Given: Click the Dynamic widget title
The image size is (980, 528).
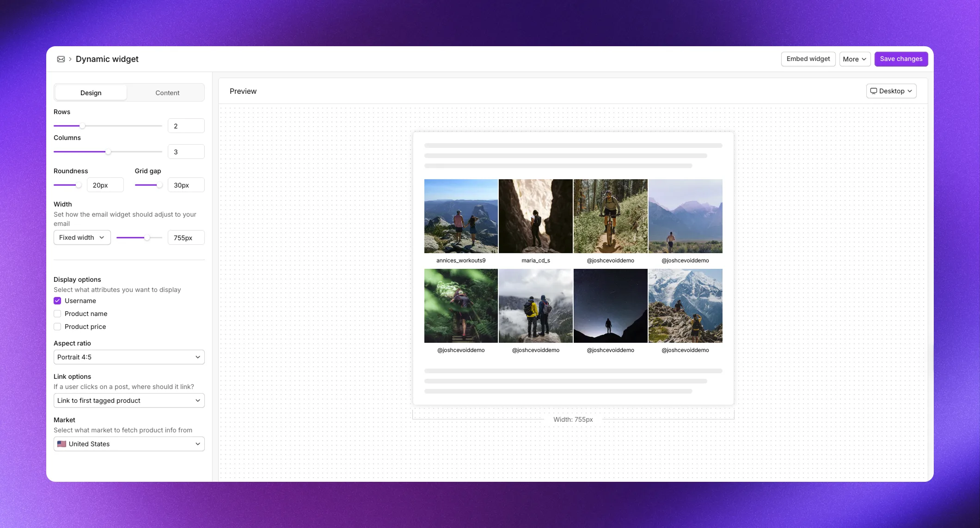Looking at the screenshot, I should 107,59.
